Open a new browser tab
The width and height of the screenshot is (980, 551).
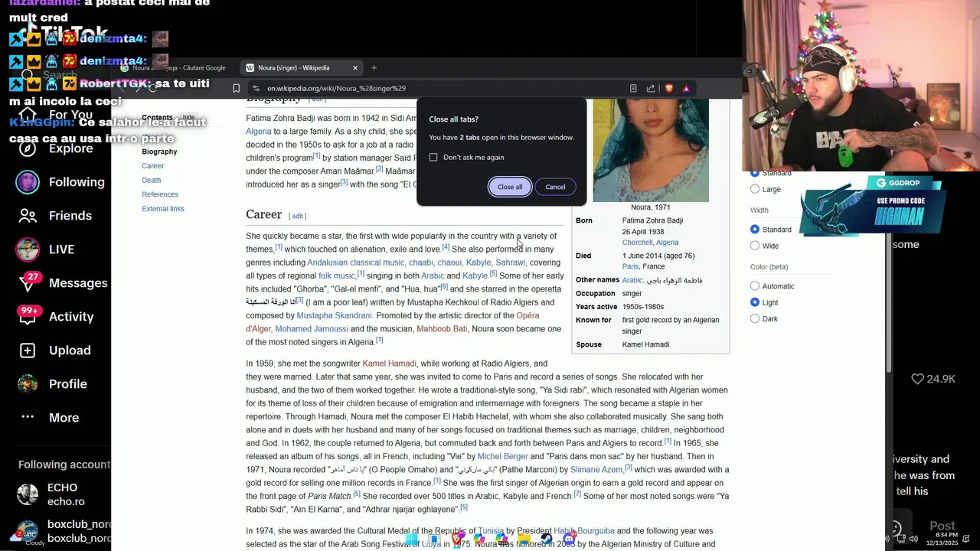374,68
